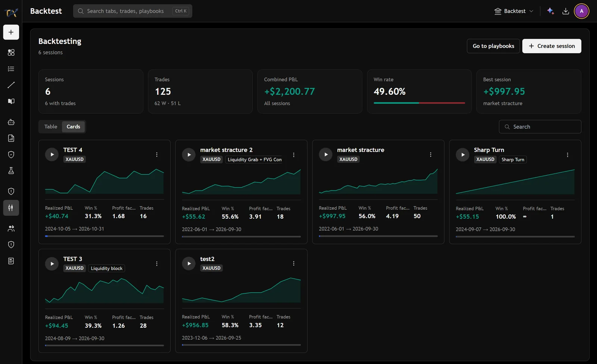Open the users icon in the sidebar

click(11, 229)
